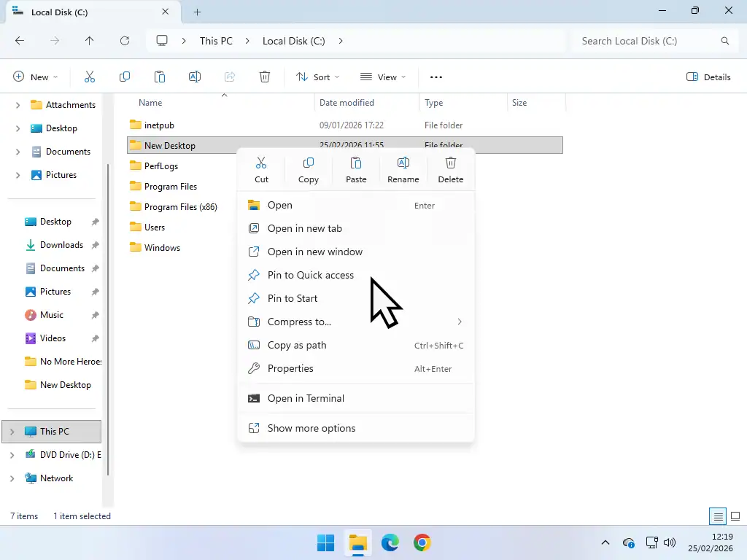Select Pin to Quick access
This screenshot has height=560, width=747.
pyautogui.click(x=310, y=275)
